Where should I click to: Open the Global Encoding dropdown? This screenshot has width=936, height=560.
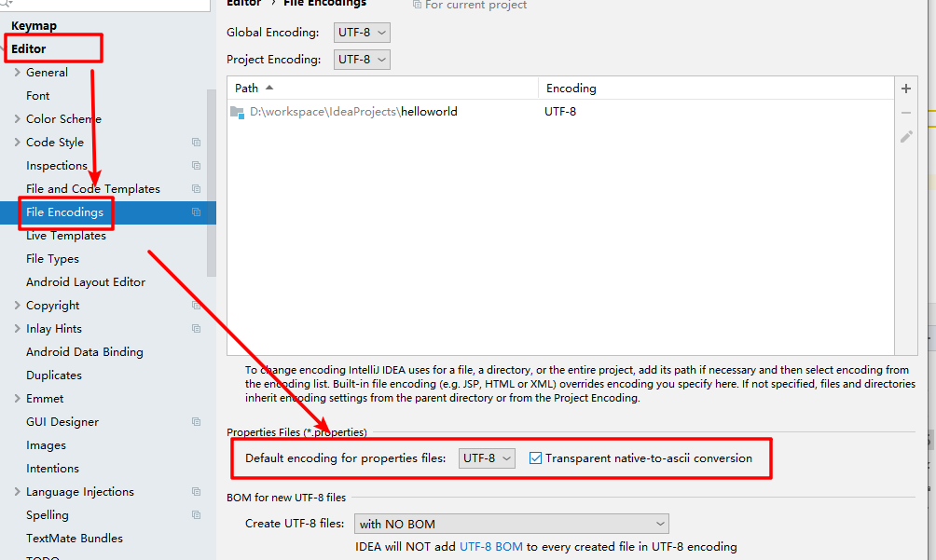(x=362, y=33)
